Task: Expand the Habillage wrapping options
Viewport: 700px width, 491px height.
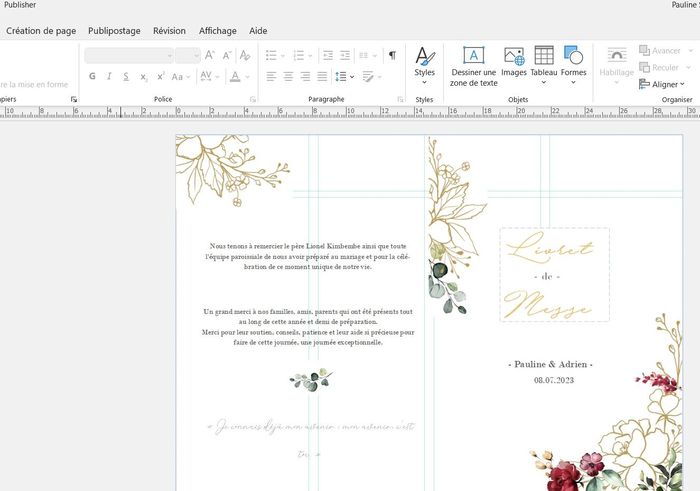Action: click(x=617, y=66)
